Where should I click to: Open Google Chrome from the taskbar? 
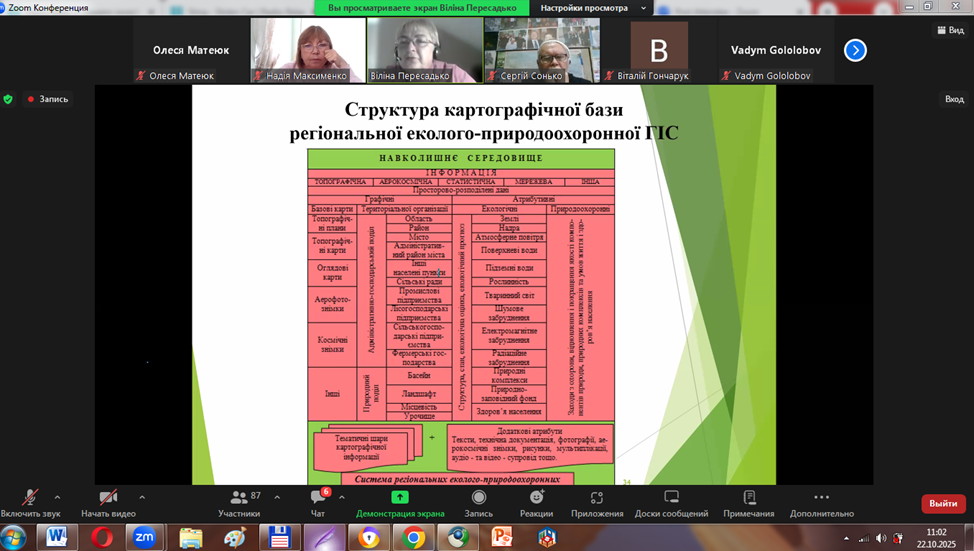[413, 537]
